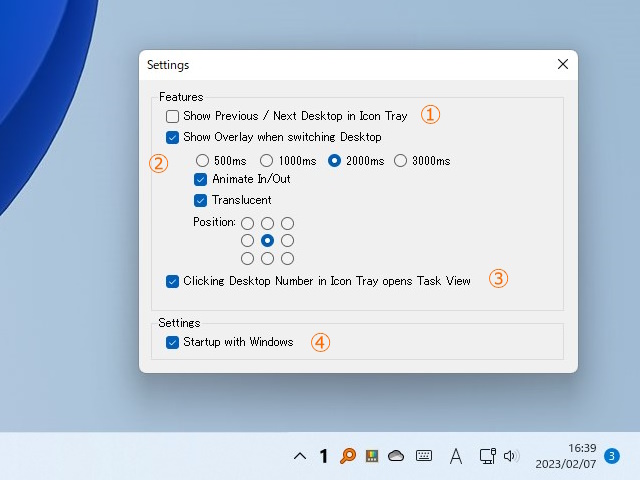Click the desktop number 1 tray icon
The width and height of the screenshot is (640, 480).
[324, 456]
